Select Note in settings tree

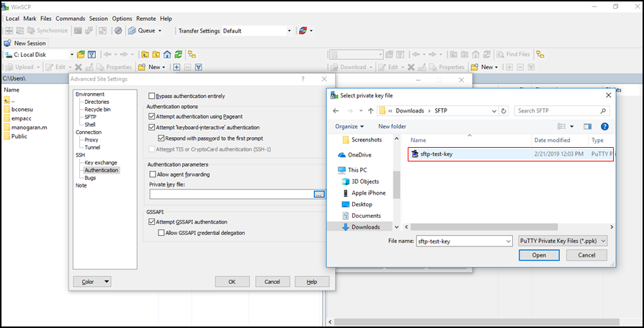pos(81,185)
